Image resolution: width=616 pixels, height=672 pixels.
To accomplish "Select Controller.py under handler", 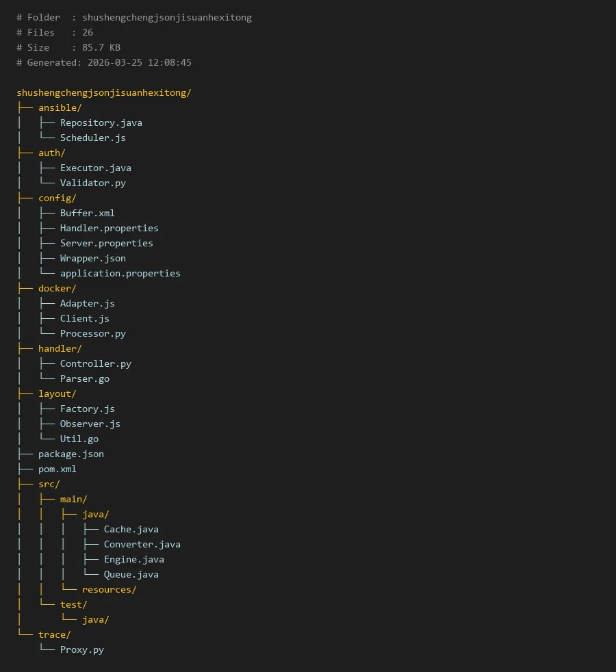I will (95, 363).
